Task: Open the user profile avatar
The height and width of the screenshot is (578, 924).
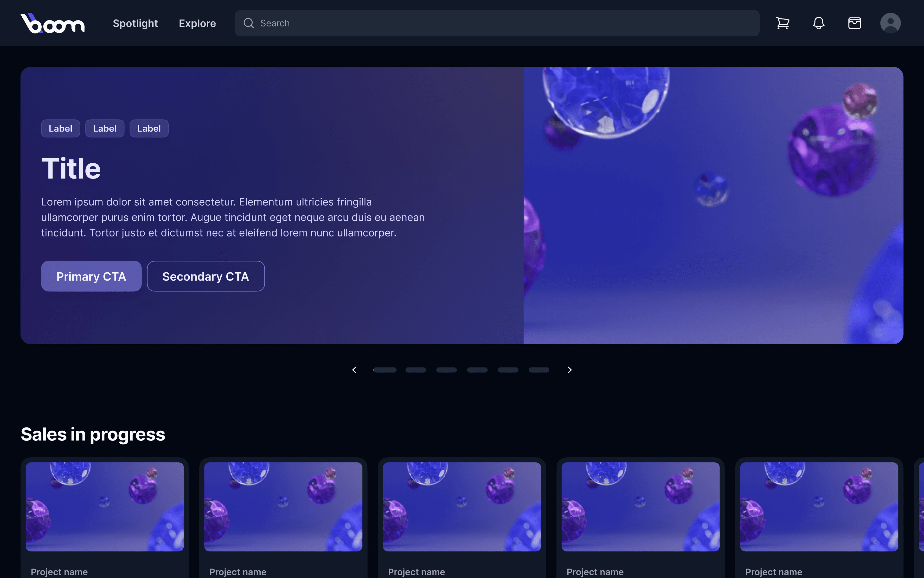Action: pos(890,23)
